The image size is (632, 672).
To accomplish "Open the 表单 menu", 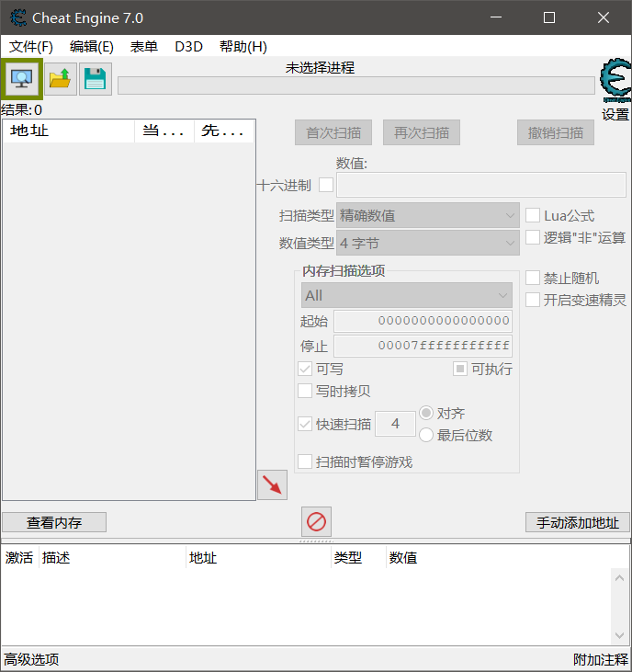I will (x=144, y=46).
